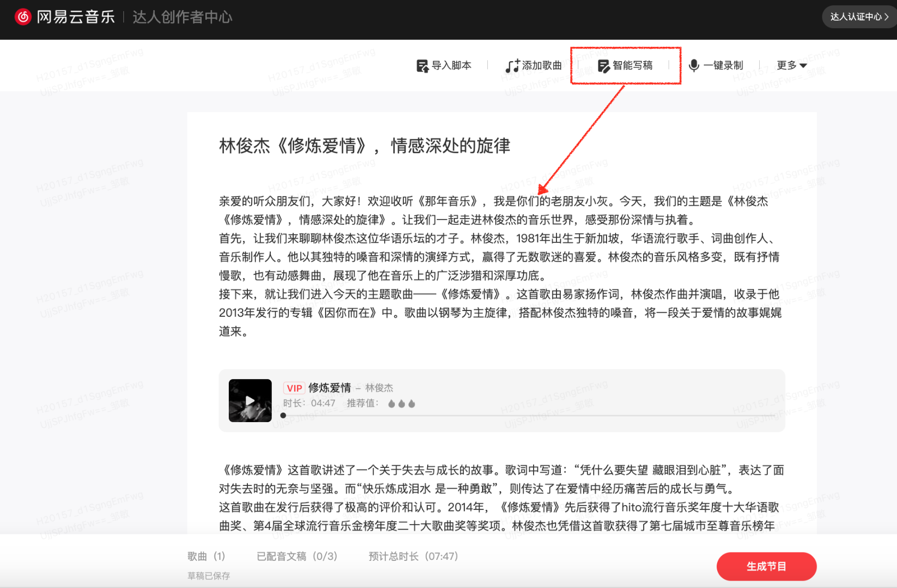Click the NetEase Cloud Music logo icon
The height and width of the screenshot is (588, 897).
(23, 17)
